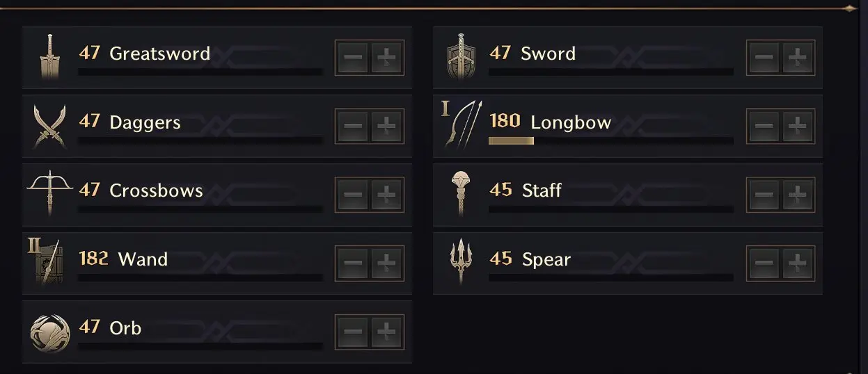
Task: Add a point to Orb
Action: 386,332
